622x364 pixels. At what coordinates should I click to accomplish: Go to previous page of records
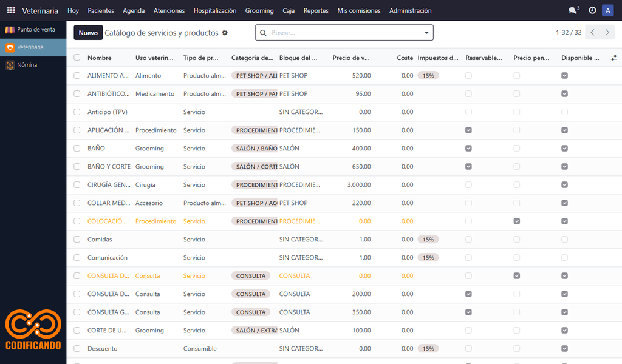click(x=593, y=33)
